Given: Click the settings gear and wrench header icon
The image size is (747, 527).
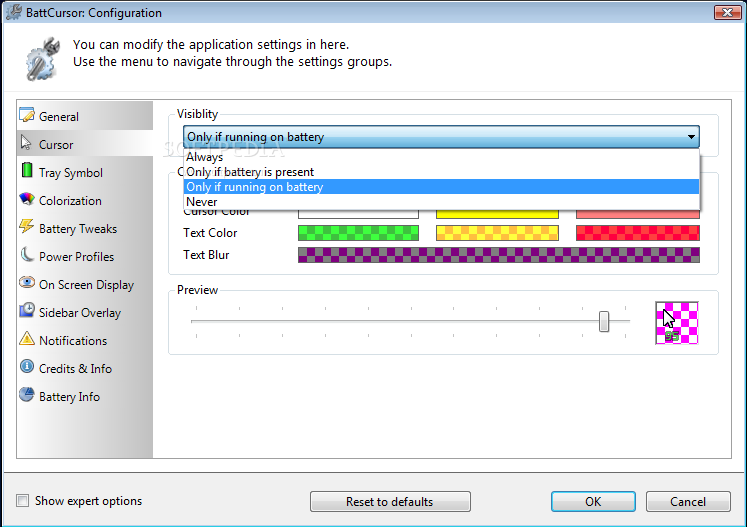Looking at the screenshot, I should (42, 60).
